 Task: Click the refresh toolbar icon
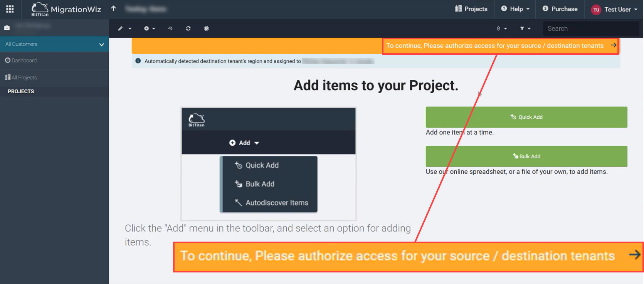click(188, 29)
